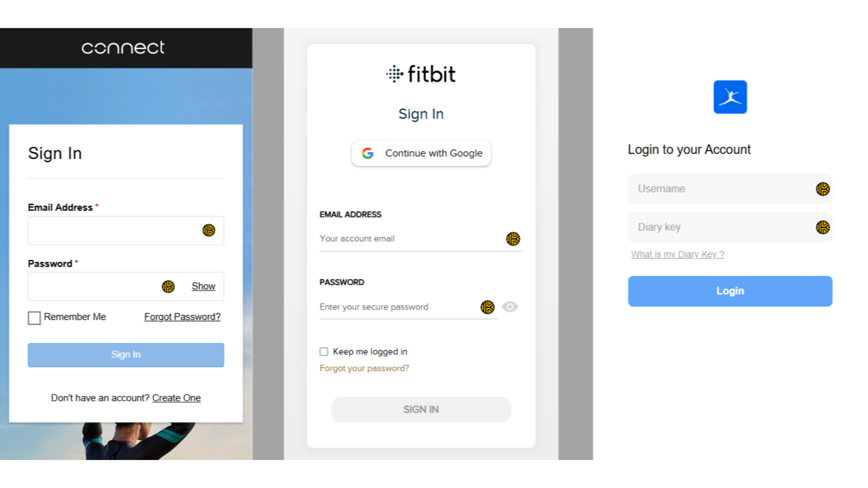Click the credential autofill icon in Password field
868x488 pixels.
pos(168,286)
